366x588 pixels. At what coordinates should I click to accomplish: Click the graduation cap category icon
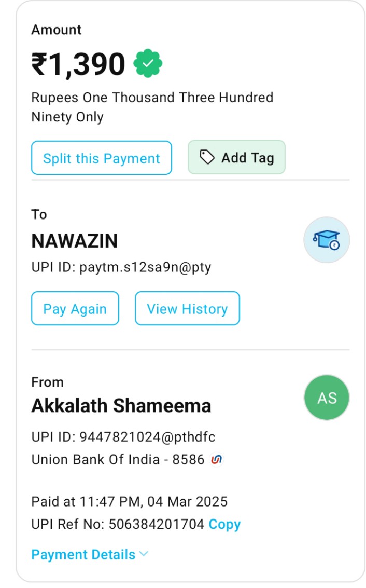(327, 240)
